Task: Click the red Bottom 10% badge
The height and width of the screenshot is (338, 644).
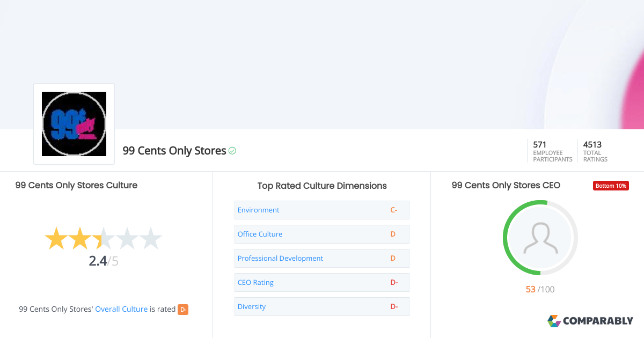Action: 611,185
